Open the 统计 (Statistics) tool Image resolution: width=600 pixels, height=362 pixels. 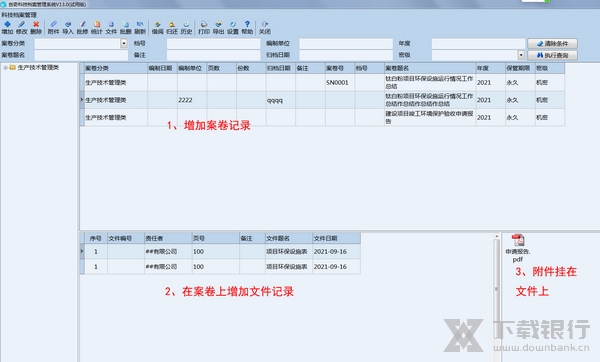(x=97, y=28)
